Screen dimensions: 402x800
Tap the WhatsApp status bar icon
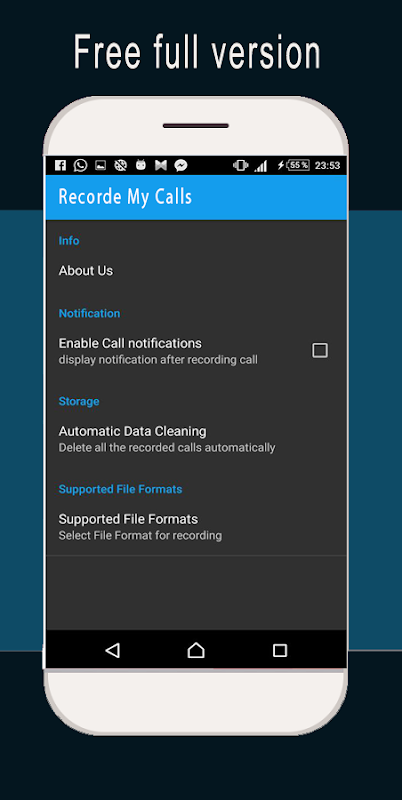80,165
